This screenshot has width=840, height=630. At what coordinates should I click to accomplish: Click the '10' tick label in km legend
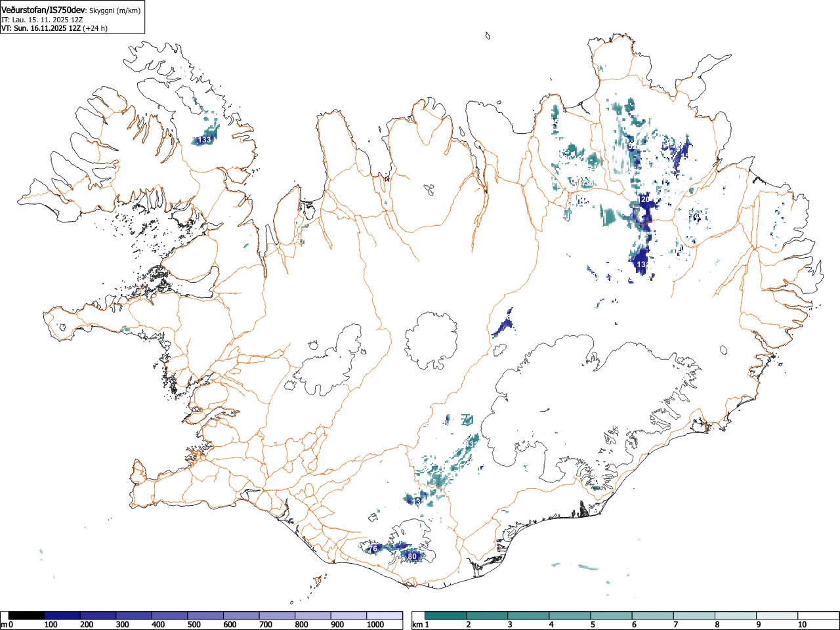click(x=802, y=625)
